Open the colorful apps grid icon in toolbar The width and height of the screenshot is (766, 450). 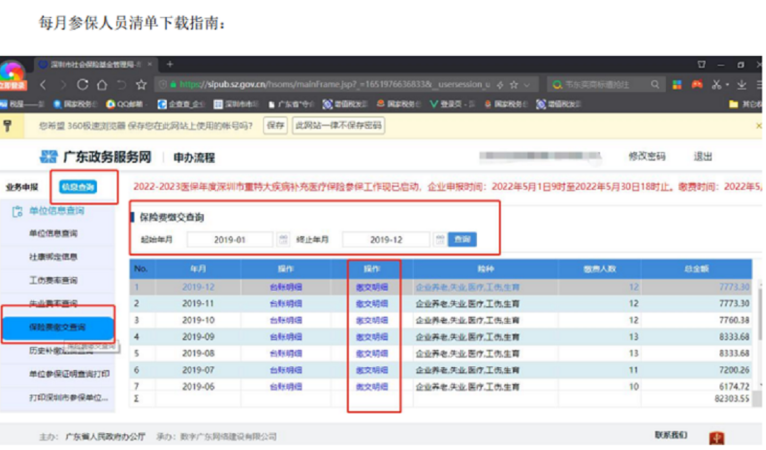(x=677, y=85)
